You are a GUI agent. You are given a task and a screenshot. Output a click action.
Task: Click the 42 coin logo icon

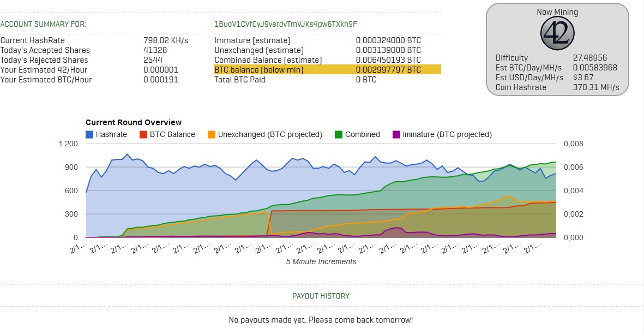coord(557,34)
